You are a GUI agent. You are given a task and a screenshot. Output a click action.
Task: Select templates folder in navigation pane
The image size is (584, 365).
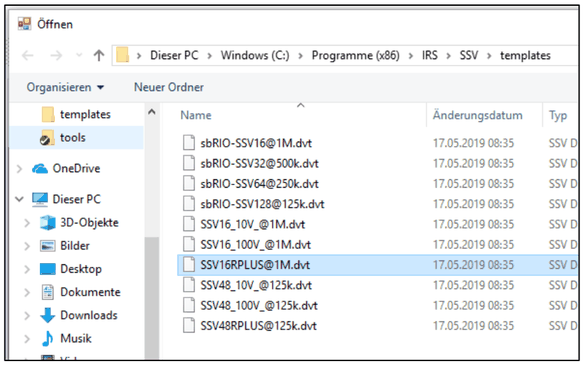coord(85,114)
